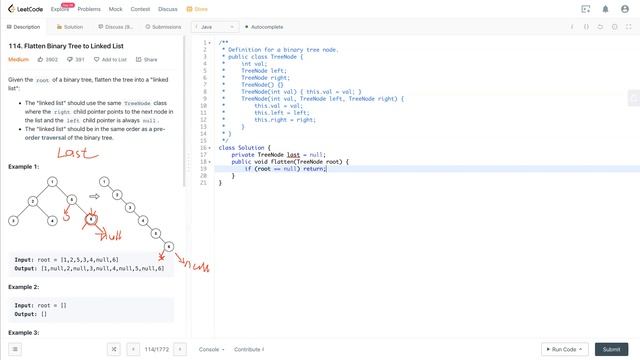
Task: Click the Submit button
Action: (x=611, y=349)
